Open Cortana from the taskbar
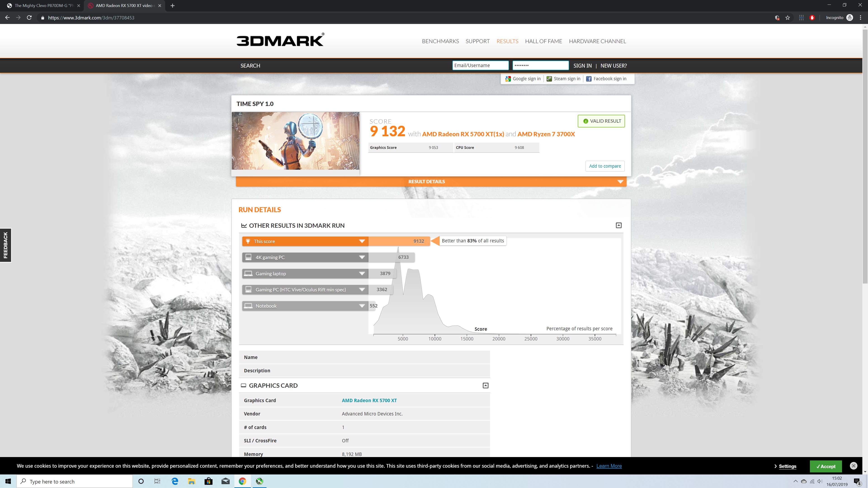The height and width of the screenshot is (488, 868). (x=141, y=481)
